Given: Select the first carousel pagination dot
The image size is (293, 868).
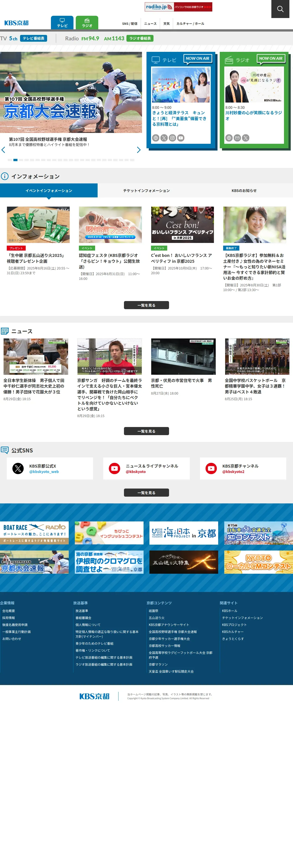Looking at the screenshot, I should point(10,160).
